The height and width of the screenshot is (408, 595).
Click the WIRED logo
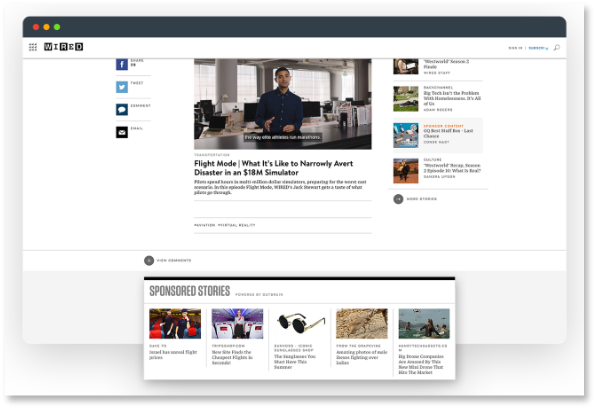(x=63, y=47)
